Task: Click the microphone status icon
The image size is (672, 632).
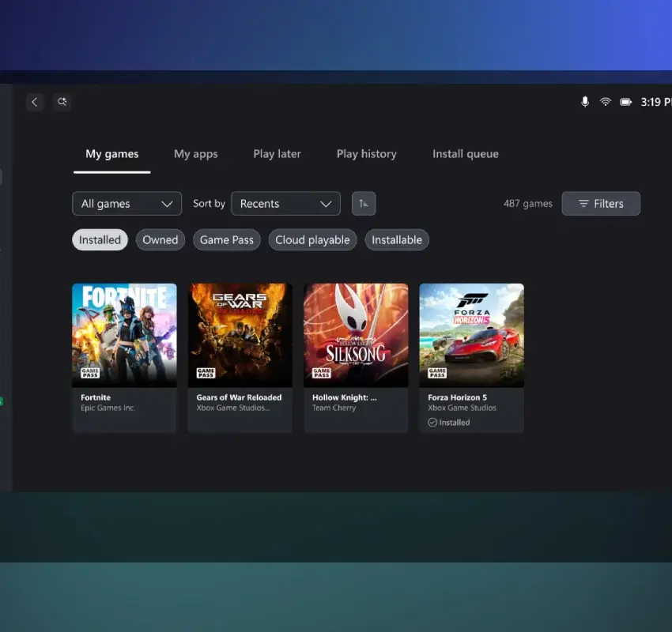Action: (584, 102)
